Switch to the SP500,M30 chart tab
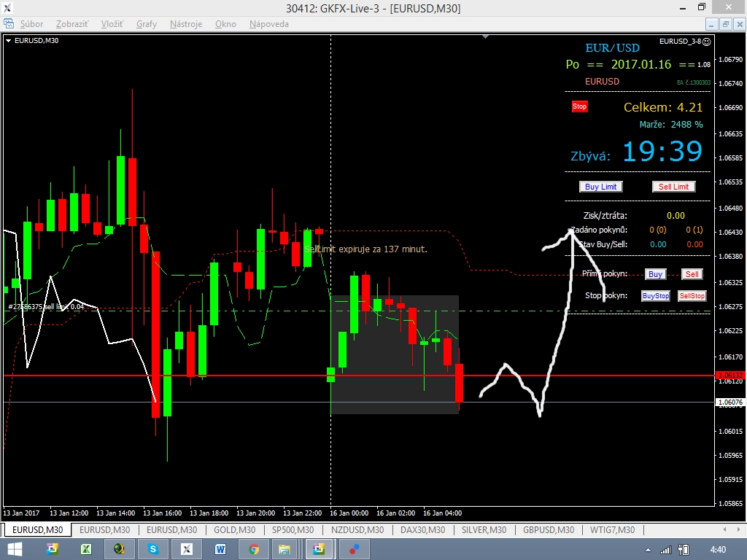 [293, 529]
